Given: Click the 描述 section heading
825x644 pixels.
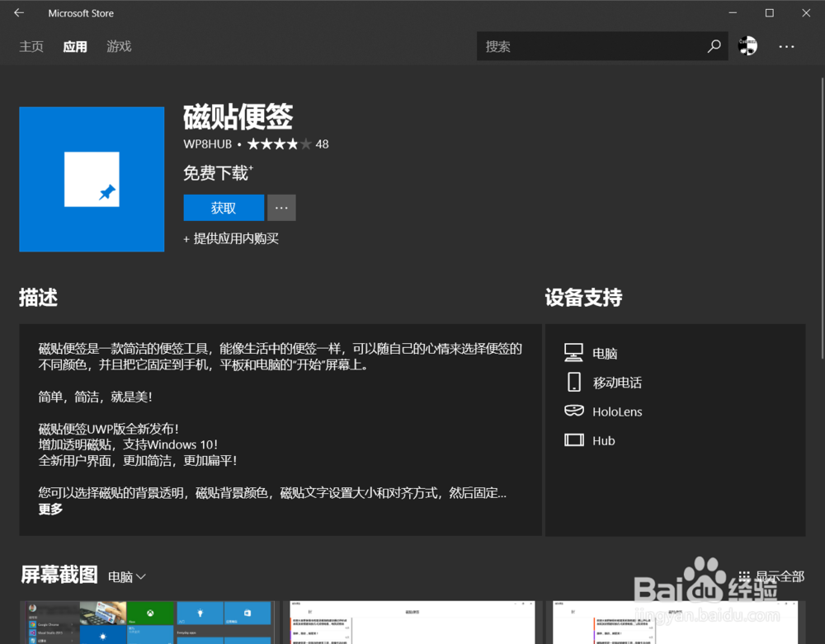Looking at the screenshot, I should tap(38, 297).
